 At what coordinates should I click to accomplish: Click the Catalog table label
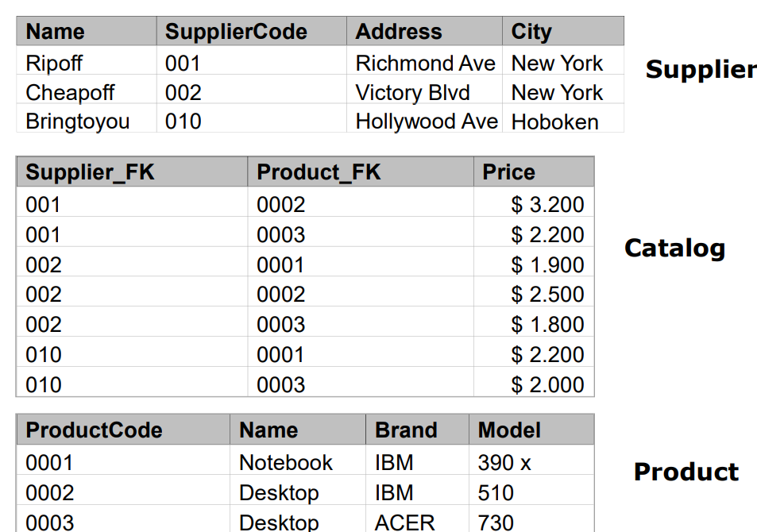point(675,249)
